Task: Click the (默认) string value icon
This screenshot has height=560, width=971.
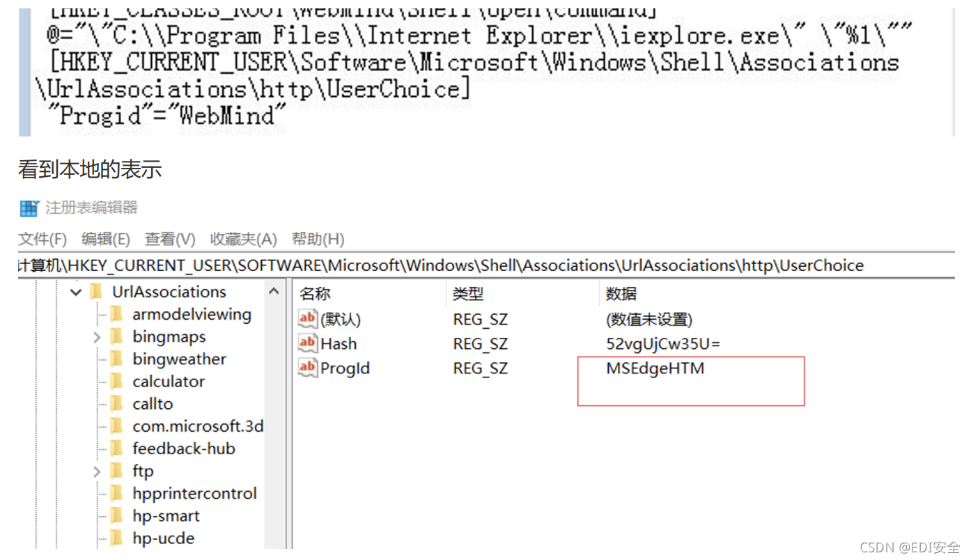Action: 307,319
